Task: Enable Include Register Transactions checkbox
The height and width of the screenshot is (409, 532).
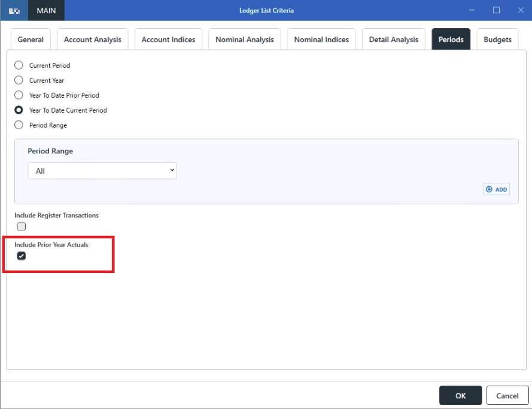Action: tap(22, 226)
